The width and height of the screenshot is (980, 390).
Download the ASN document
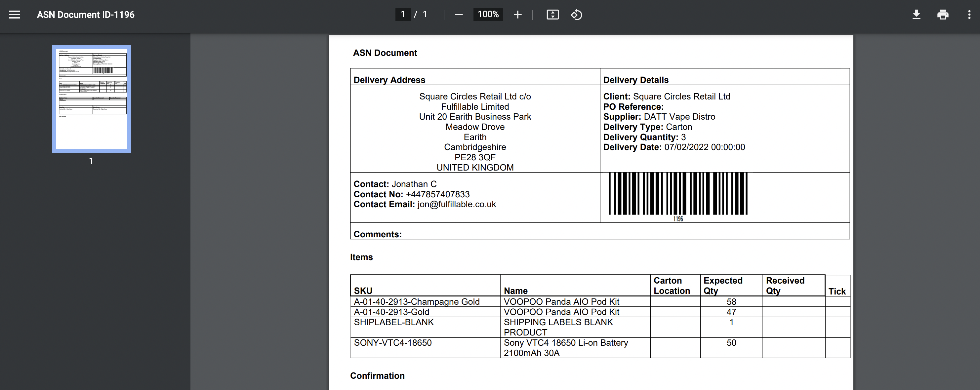[x=916, y=15]
